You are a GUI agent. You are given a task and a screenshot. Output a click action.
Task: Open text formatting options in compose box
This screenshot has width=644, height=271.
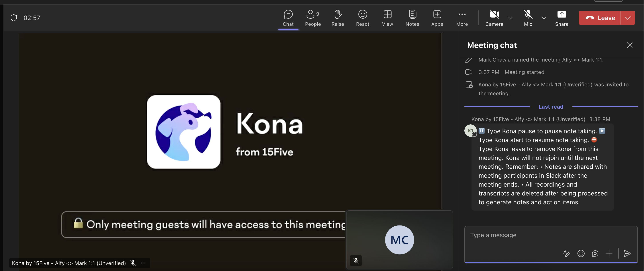point(567,253)
